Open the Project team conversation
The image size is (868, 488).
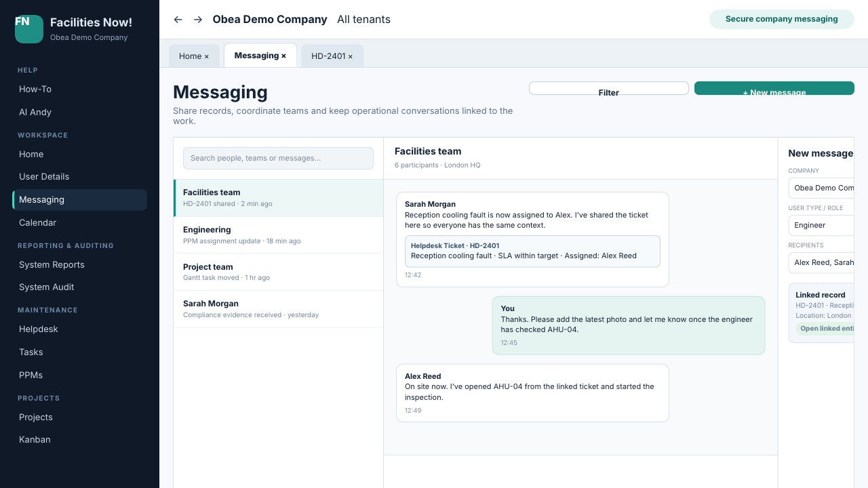(279, 272)
